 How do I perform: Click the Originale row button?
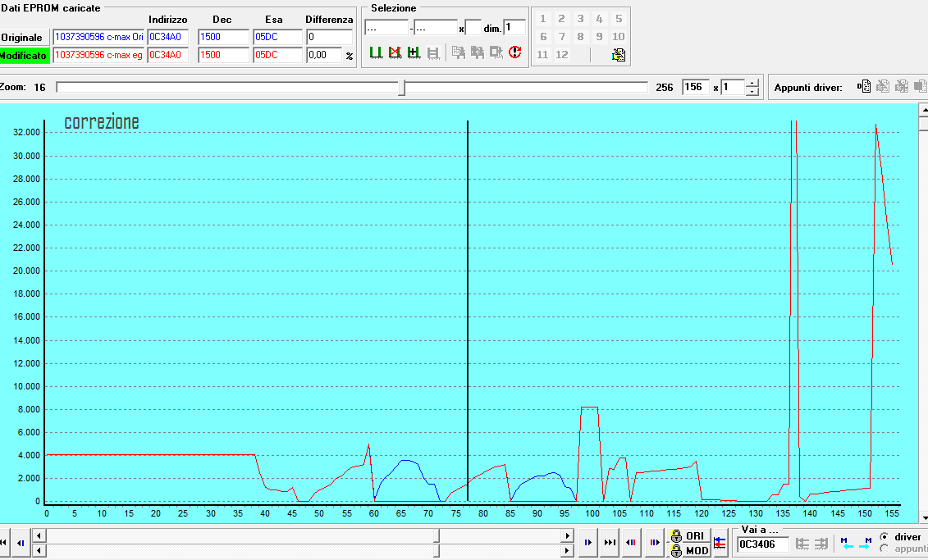click(25, 37)
